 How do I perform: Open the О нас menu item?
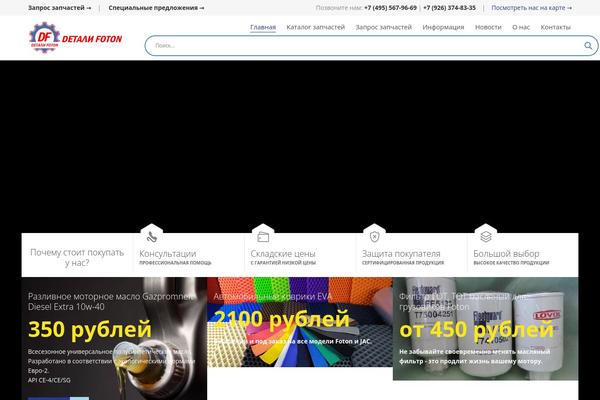(521, 27)
